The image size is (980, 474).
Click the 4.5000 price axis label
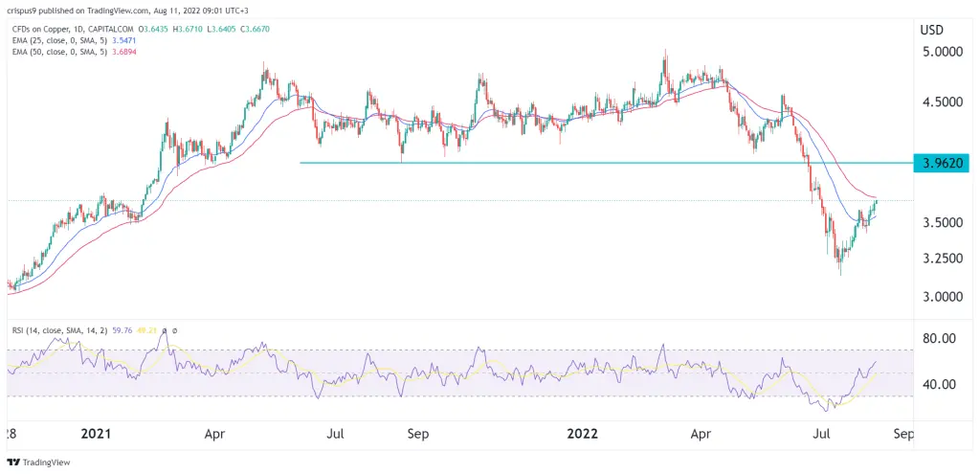945,102
